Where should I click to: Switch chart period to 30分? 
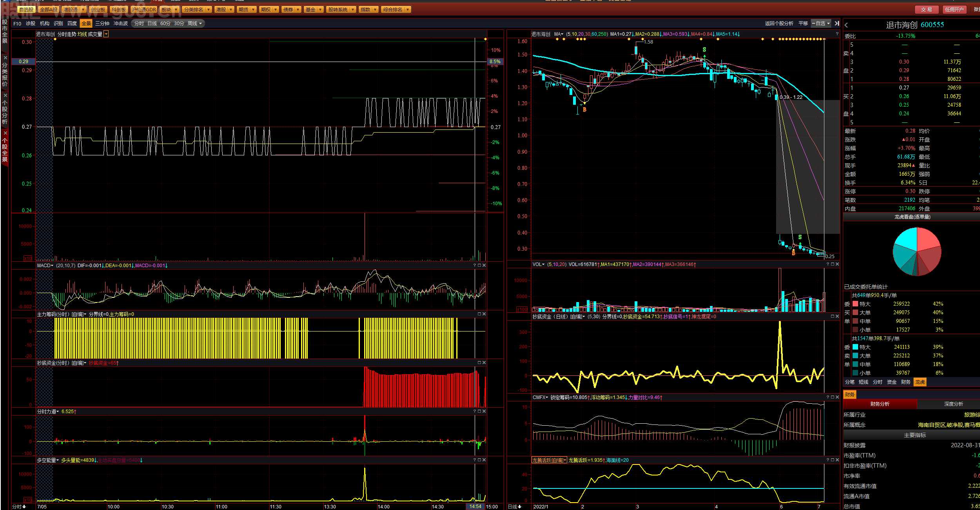(179, 24)
